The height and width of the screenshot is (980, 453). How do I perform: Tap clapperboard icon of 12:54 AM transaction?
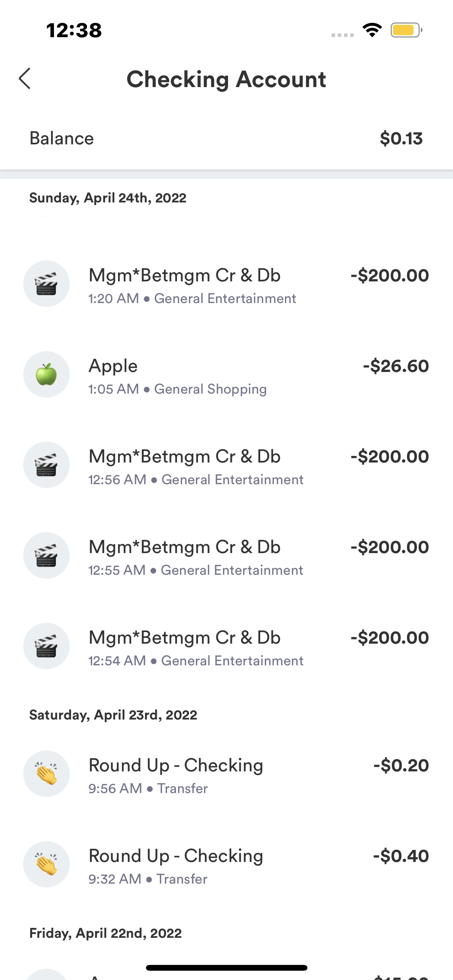click(x=46, y=646)
